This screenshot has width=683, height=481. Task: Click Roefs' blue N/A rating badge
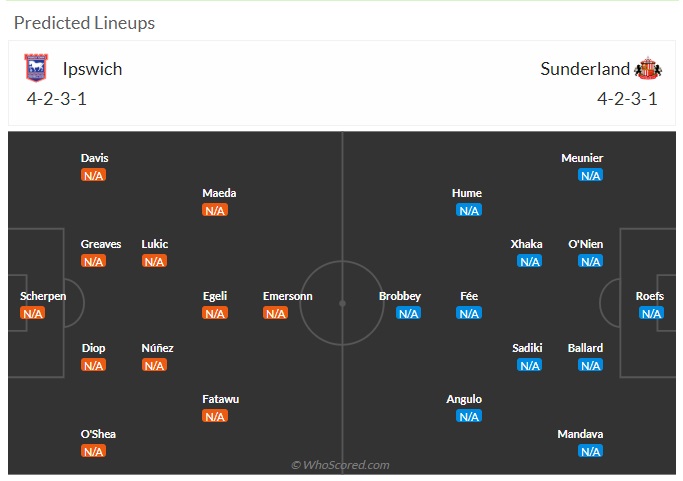651,313
